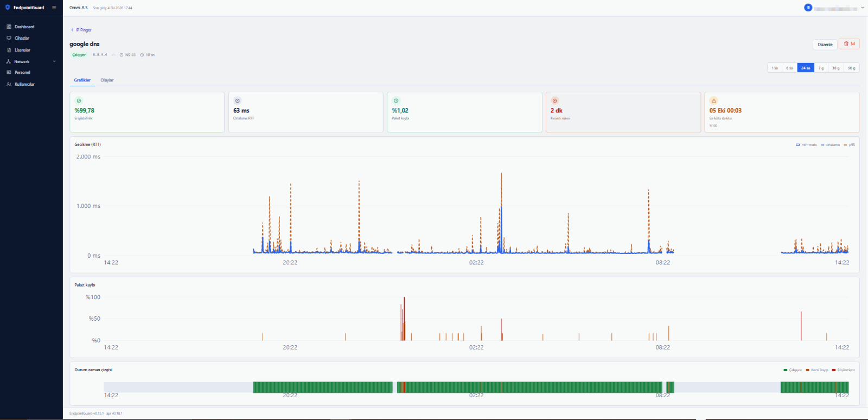Click the red target icon on 2 dk card
Viewport: 868px width, 420px height.
pos(554,101)
